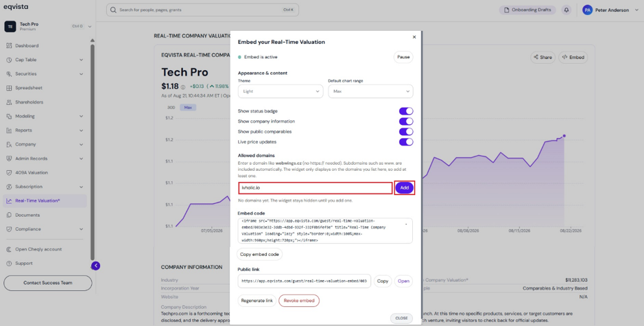
Task: Toggle Live price updates switch
Action: point(406,142)
